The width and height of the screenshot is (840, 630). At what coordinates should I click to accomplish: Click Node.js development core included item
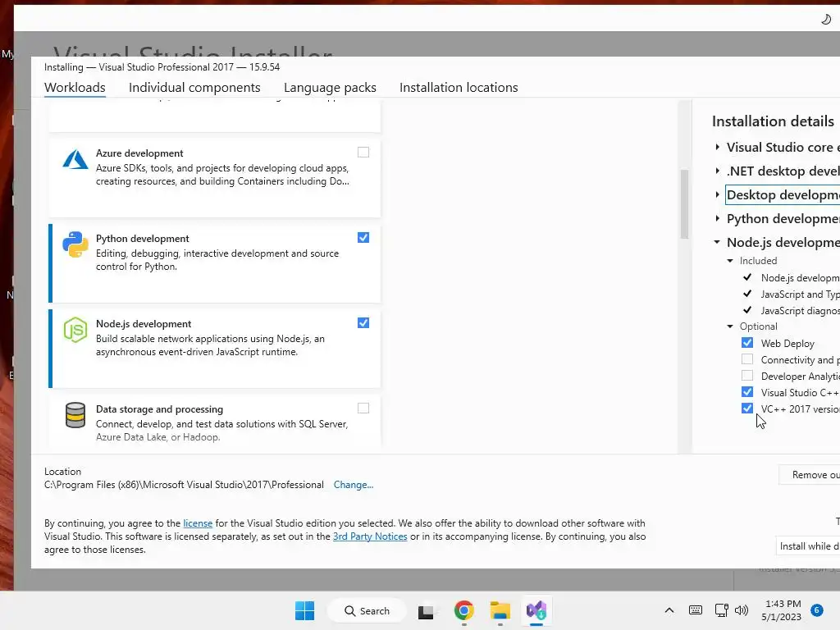tap(800, 277)
